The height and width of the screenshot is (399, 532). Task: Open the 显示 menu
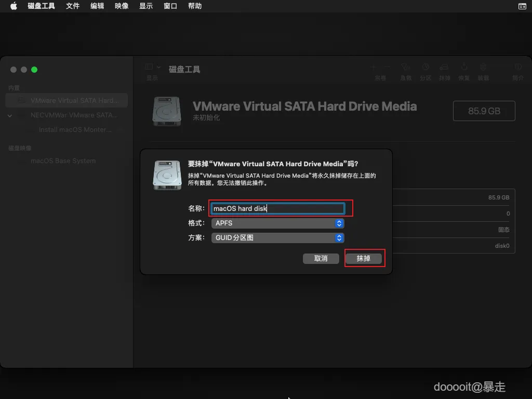coord(146,6)
